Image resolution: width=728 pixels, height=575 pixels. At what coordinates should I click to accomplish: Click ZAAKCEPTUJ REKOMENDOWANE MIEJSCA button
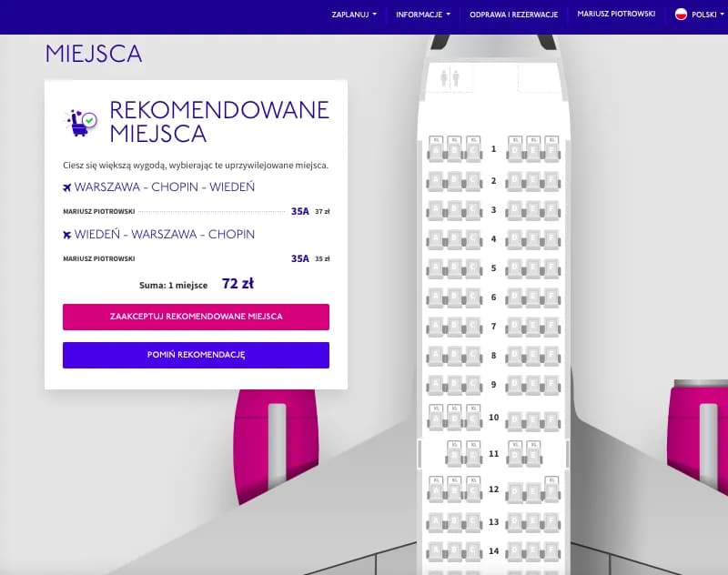click(195, 317)
